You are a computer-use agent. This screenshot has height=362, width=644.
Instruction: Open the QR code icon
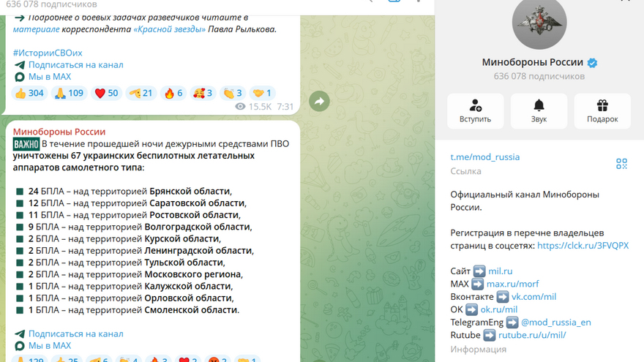pyautogui.click(x=621, y=164)
